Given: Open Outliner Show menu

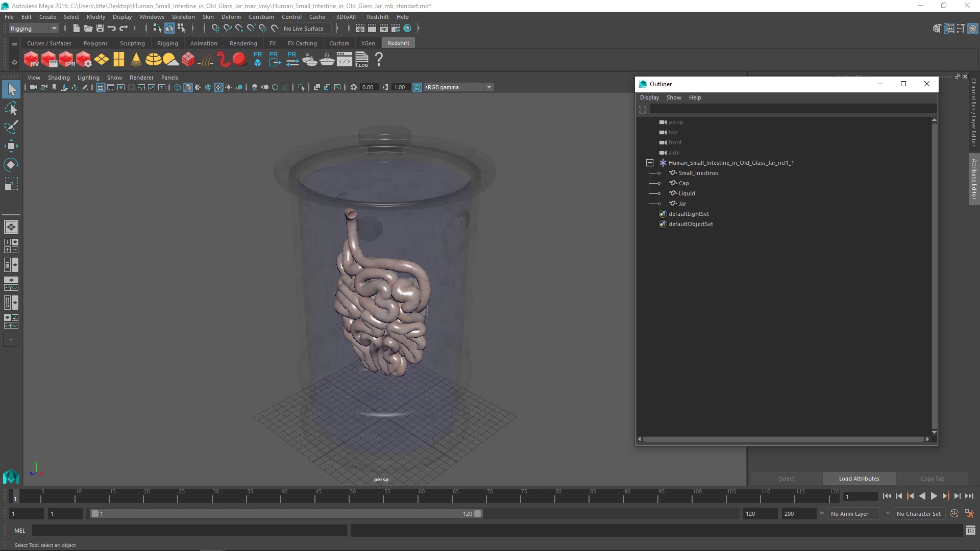Looking at the screenshot, I should click(674, 97).
